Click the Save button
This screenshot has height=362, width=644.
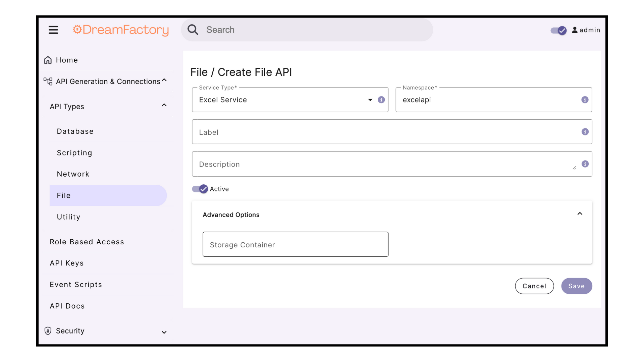point(576,286)
